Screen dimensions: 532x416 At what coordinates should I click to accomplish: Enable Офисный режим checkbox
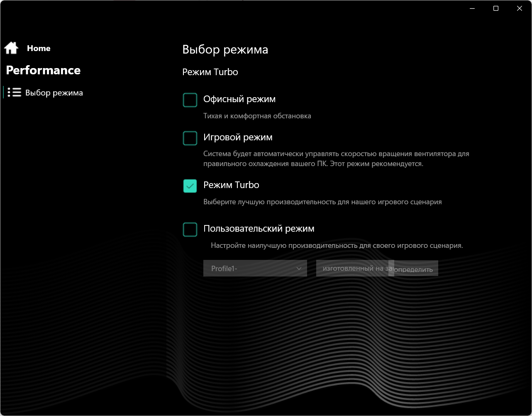point(190,100)
